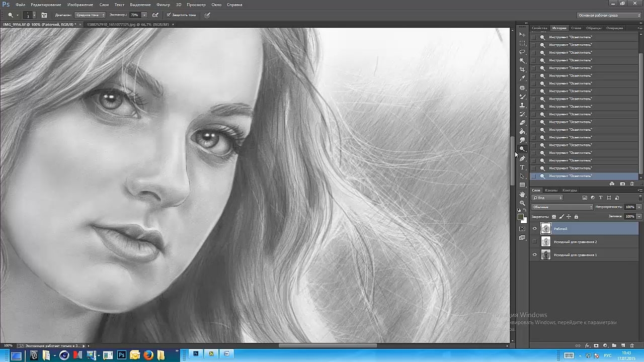Switch to the Свойства tab

539,28
